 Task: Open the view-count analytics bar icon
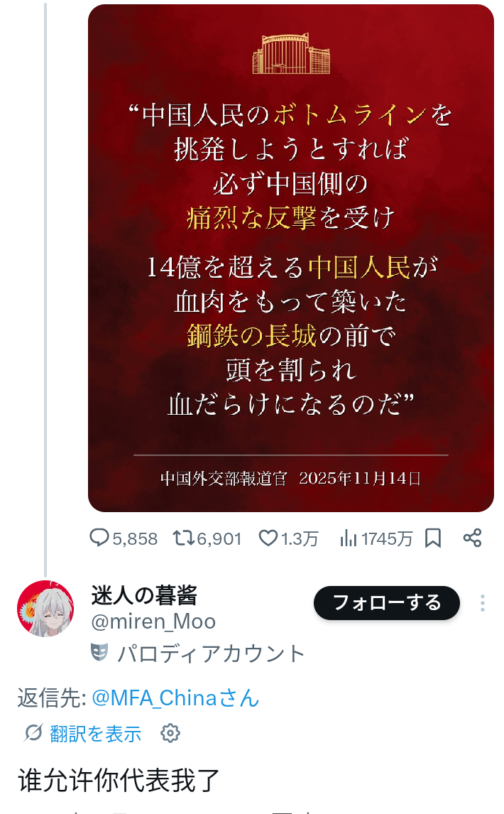349,538
